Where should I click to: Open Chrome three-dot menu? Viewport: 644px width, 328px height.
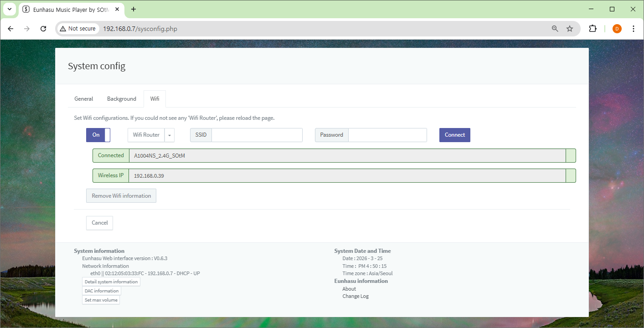coord(633,29)
